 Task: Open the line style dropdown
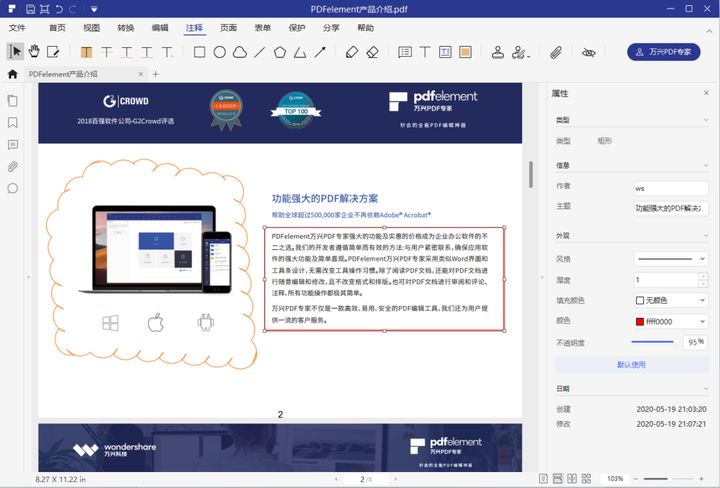coord(671,259)
